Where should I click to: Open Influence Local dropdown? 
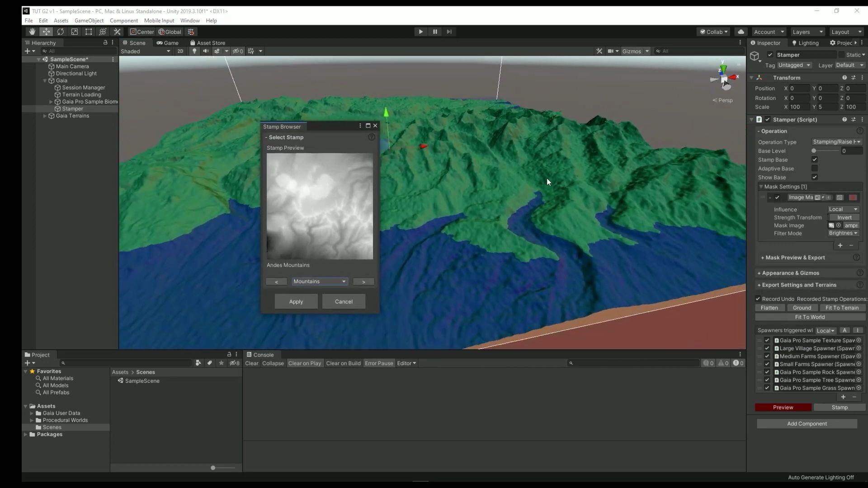[x=843, y=209]
